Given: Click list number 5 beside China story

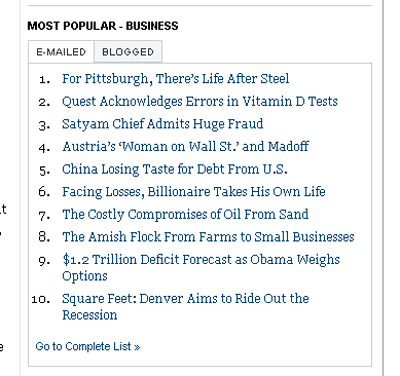Looking at the screenshot, I should (x=45, y=170).
